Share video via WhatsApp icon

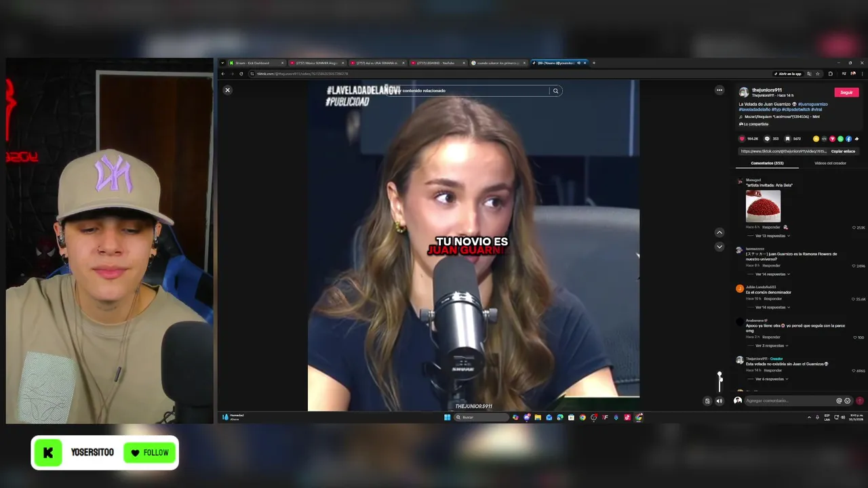(840, 139)
